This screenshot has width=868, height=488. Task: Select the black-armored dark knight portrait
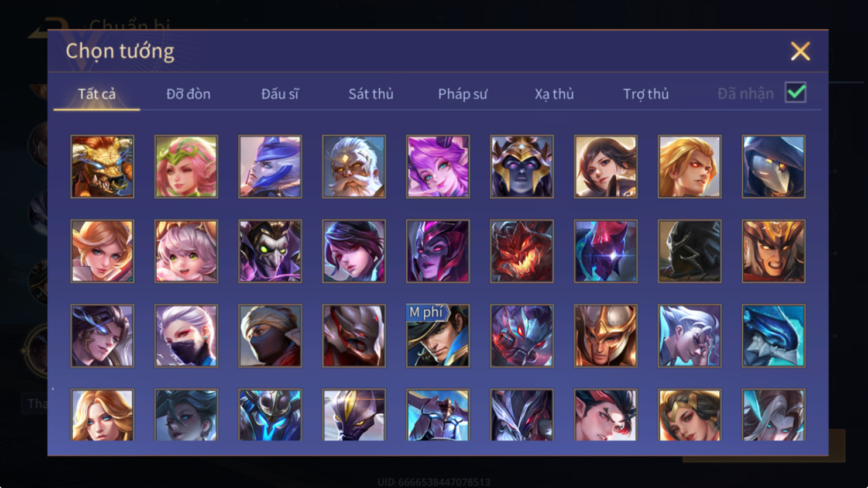[690, 252]
